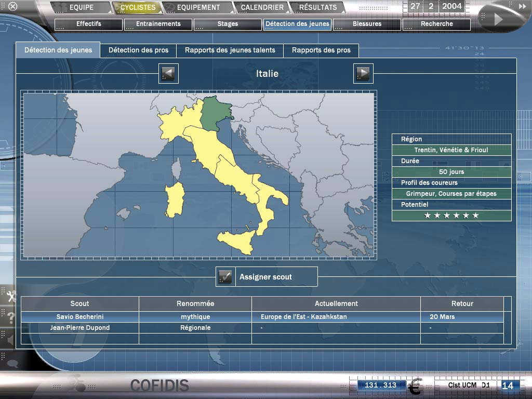Open the CALENDRIER menu

point(262,8)
